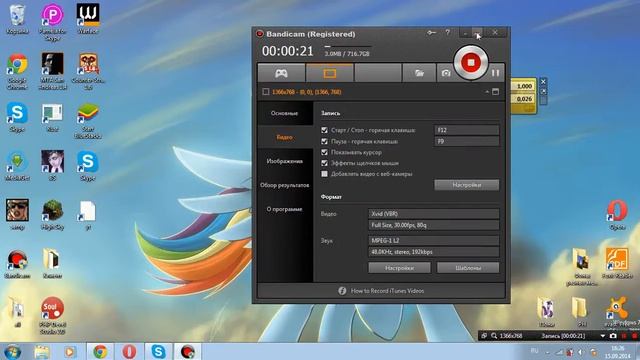The height and width of the screenshot is (360, 640).
Task: Open Opera from taskbar
Action: [129, 351]
